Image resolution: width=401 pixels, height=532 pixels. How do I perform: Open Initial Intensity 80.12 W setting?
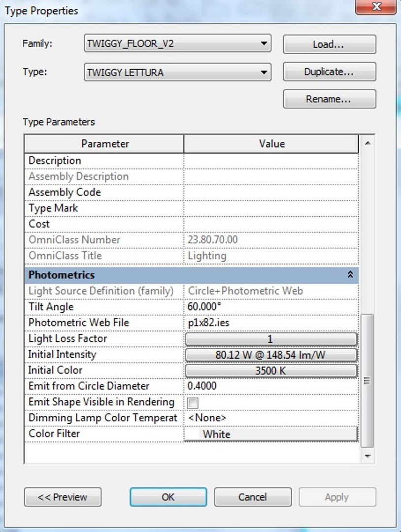coord(271,355)
